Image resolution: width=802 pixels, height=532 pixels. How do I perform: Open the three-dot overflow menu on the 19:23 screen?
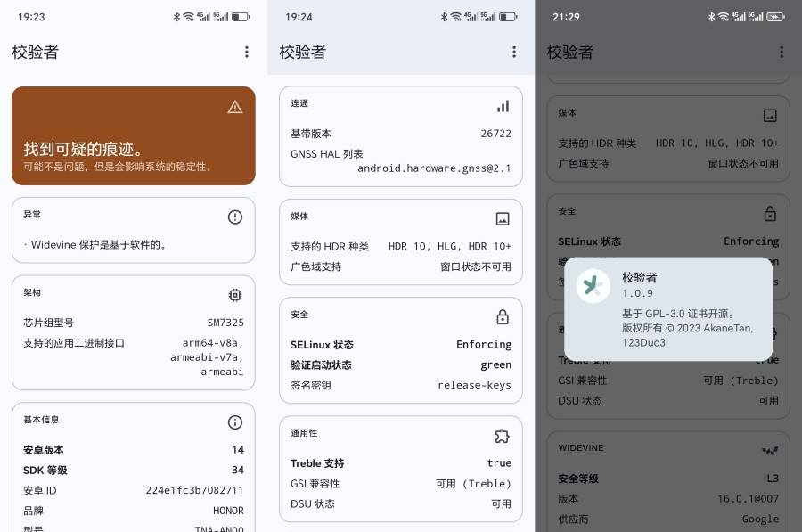(247, 52)
